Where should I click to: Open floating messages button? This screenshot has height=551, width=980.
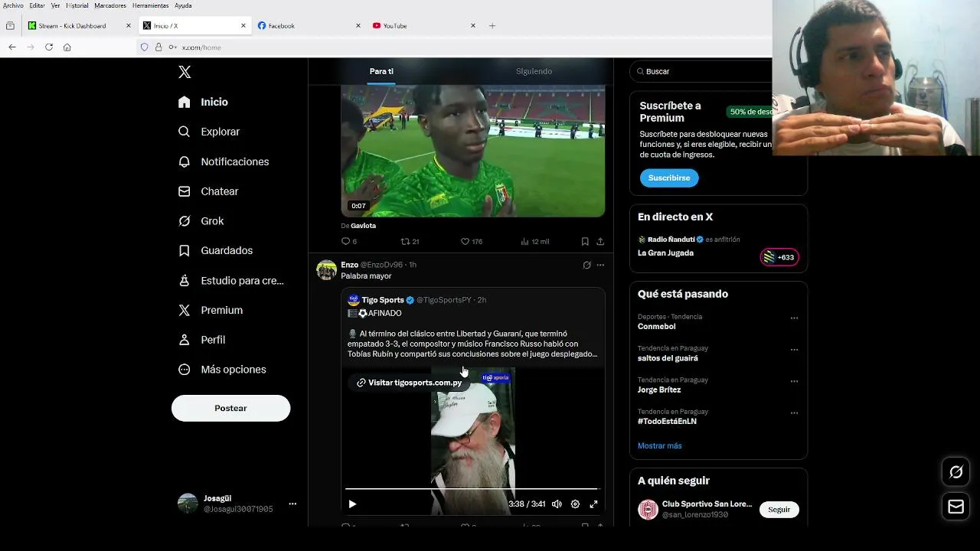955,507
